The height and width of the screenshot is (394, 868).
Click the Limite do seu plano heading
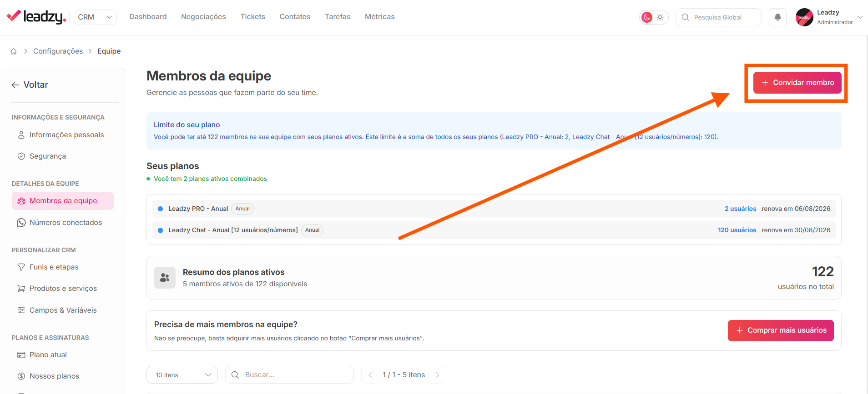pos(187,125)
